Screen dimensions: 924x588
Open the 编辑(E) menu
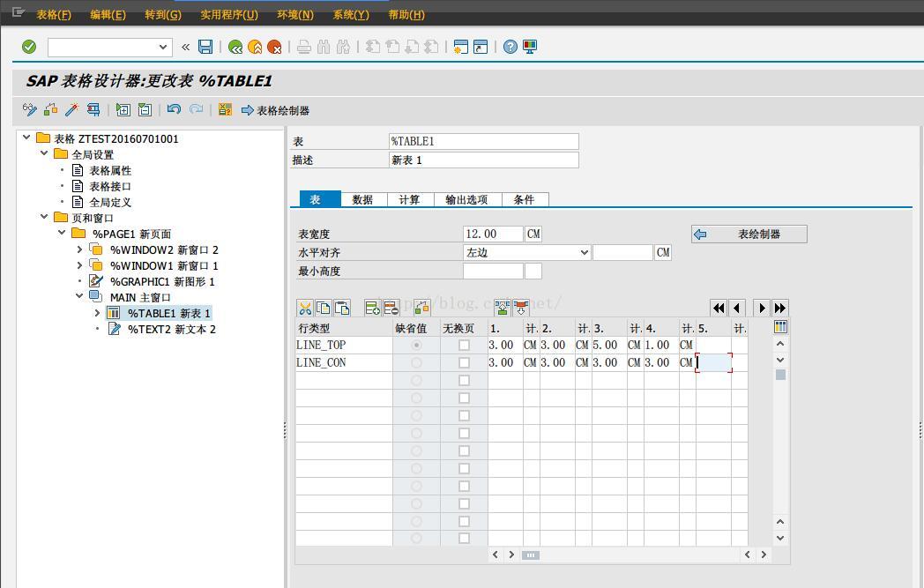(x=108, y=15)
